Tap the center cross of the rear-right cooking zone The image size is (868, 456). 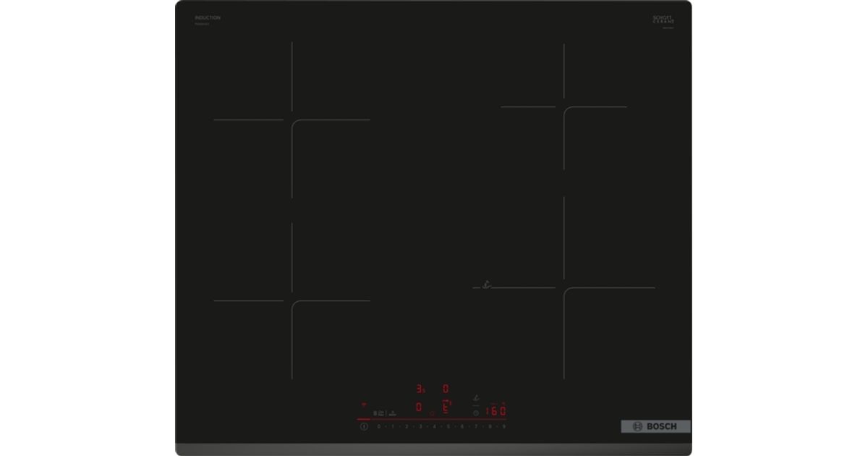(564, 107)
